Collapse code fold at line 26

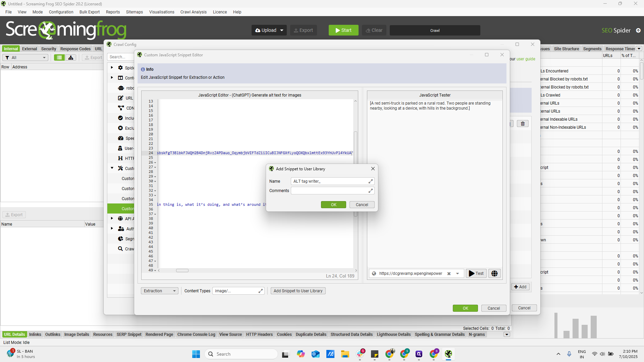155,163
